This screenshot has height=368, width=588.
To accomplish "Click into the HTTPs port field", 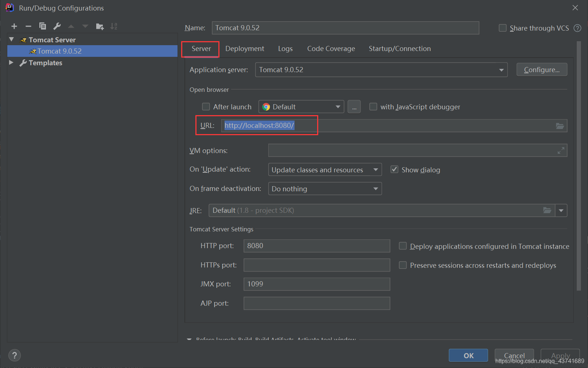I will point(317,265).
